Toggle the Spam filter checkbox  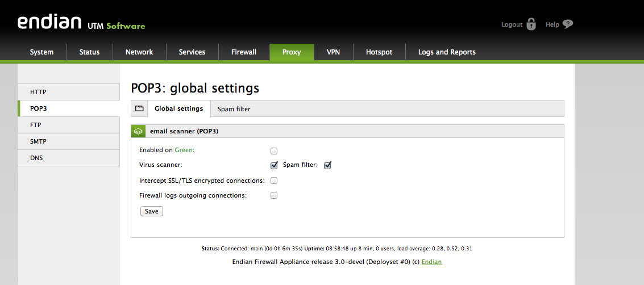click(327, 166)
